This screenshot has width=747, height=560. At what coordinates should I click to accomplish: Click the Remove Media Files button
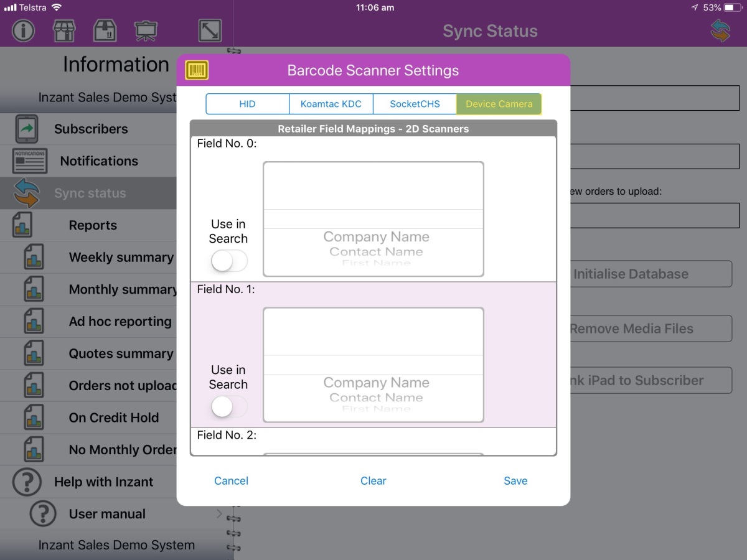650,329
